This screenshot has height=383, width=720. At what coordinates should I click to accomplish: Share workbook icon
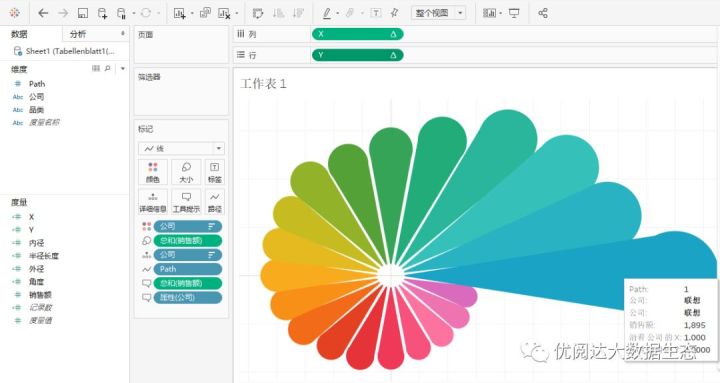tap(543, 13)
